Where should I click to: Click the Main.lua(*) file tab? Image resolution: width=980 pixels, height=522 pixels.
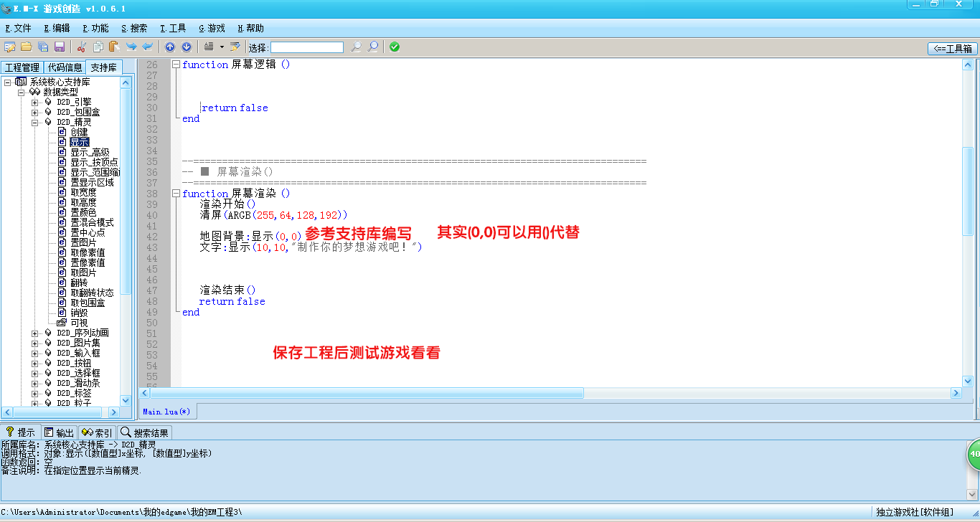tap(166, 412)
